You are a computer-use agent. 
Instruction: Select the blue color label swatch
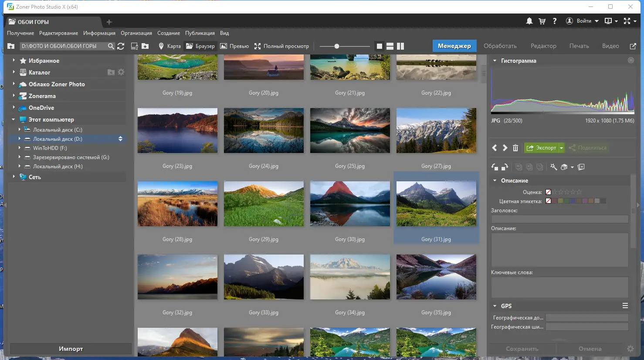(573, 201)
